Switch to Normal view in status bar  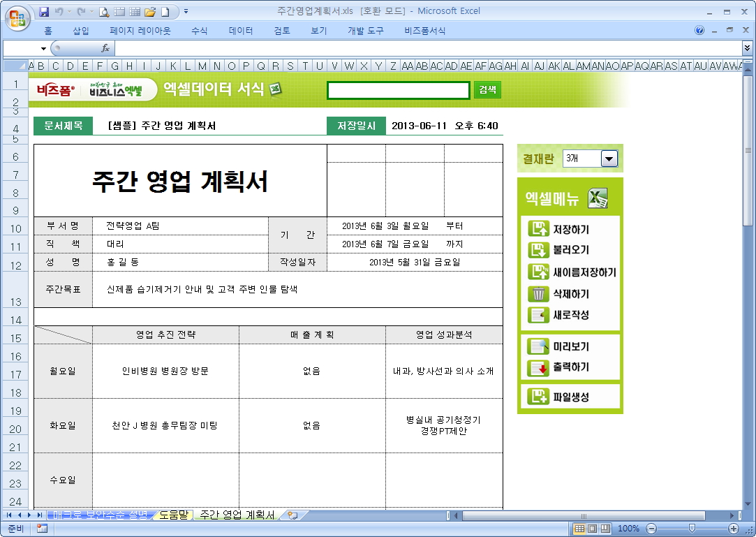[x=580, y=529]
